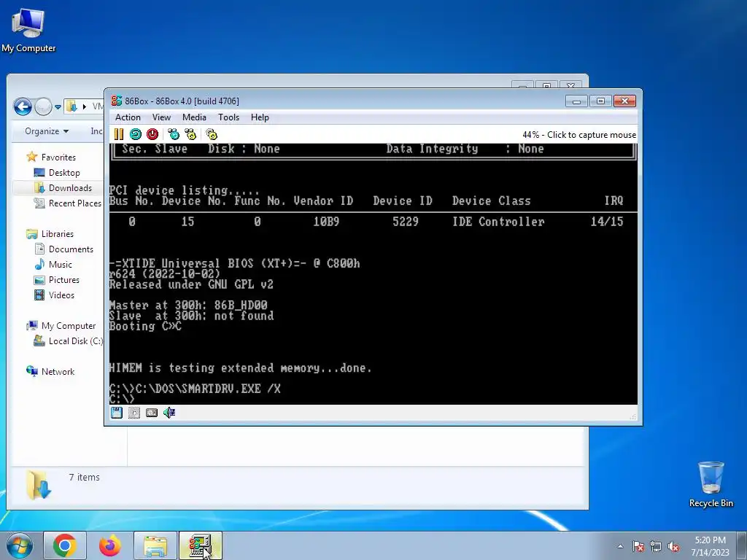The image size is (747, 560).
Task: Open the Media menu
Action: pyautogui.click(x=194, y=117)
